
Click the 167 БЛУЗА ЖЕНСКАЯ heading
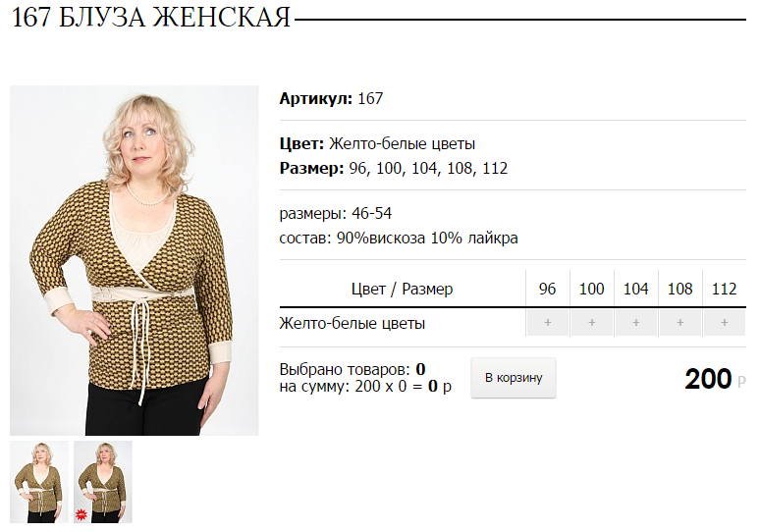[151, 18]
